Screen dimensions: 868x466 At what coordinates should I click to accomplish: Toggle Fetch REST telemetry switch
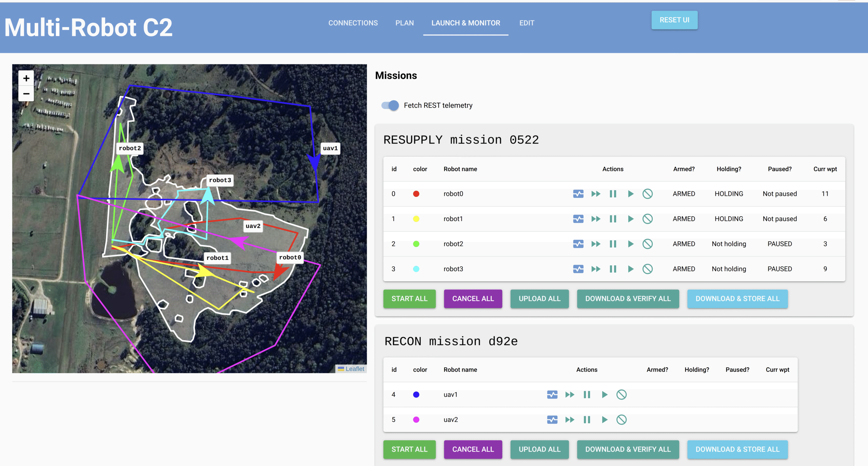pyautogui.click(x=390, y=105)
